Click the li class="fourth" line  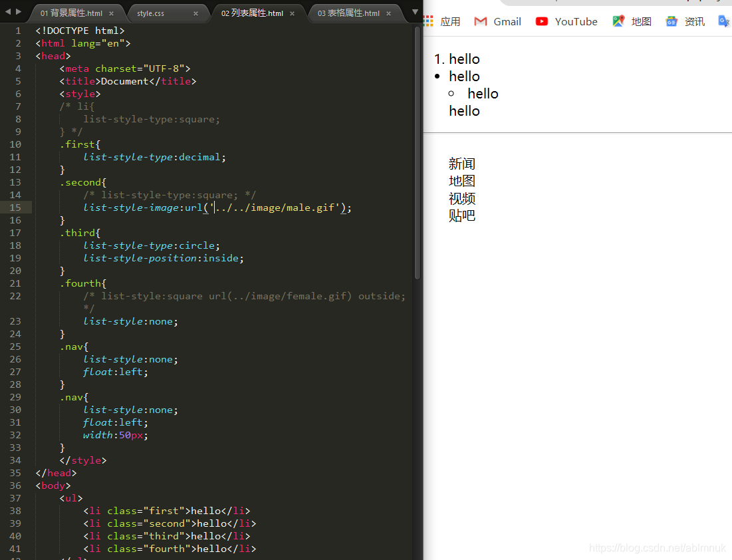click(x=170, y=549)
